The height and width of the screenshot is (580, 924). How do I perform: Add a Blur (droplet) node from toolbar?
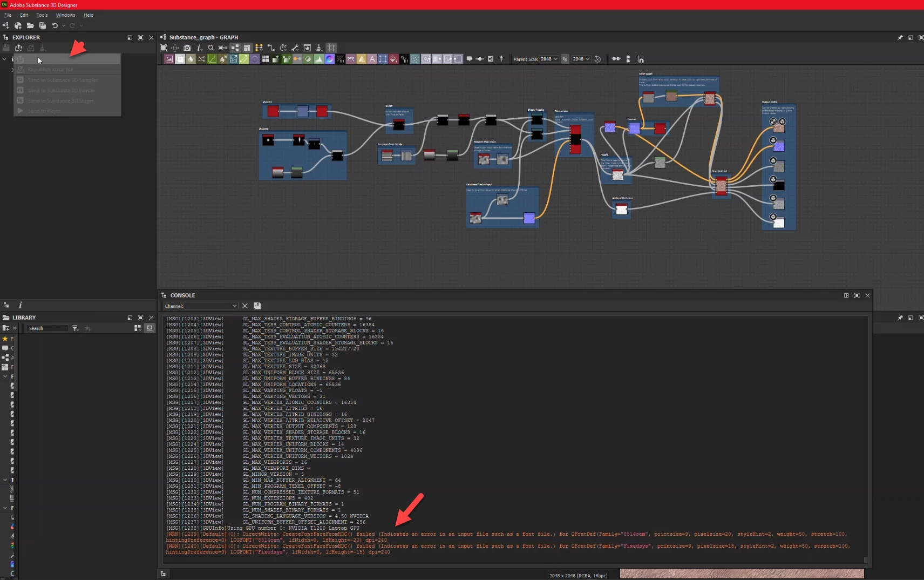[x=191, y=59]
